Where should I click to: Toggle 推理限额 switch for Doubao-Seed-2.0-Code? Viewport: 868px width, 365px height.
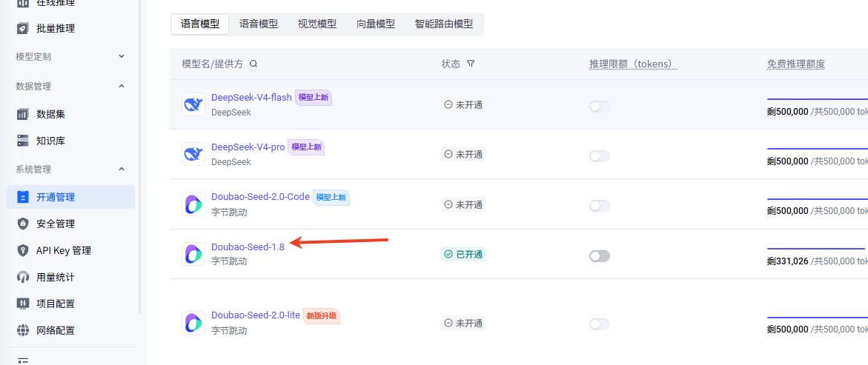pos(600,206)
